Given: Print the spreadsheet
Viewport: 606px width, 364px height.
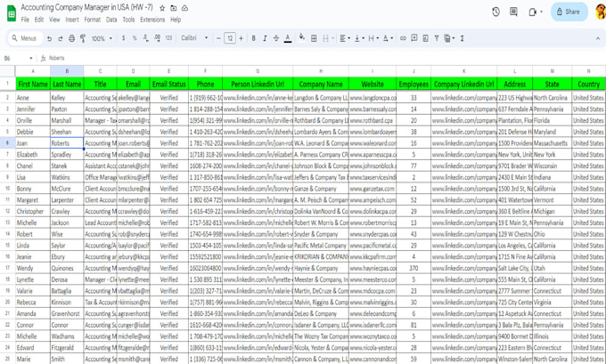Looking at the screenshot, I should (x=71, y=38).
